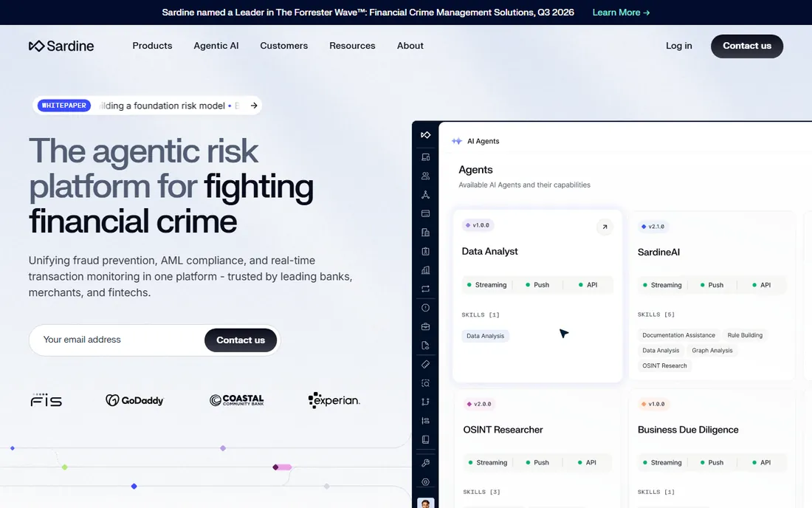The image size is (812, 508).
Task: Open the document file icon in the sidebar
Action: 426,346
